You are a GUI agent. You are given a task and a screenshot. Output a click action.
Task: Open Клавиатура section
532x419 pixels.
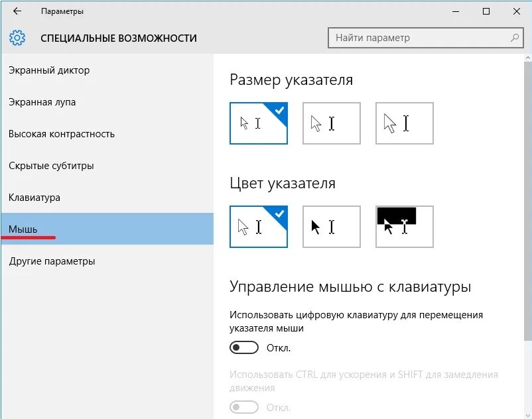[107, 198]
